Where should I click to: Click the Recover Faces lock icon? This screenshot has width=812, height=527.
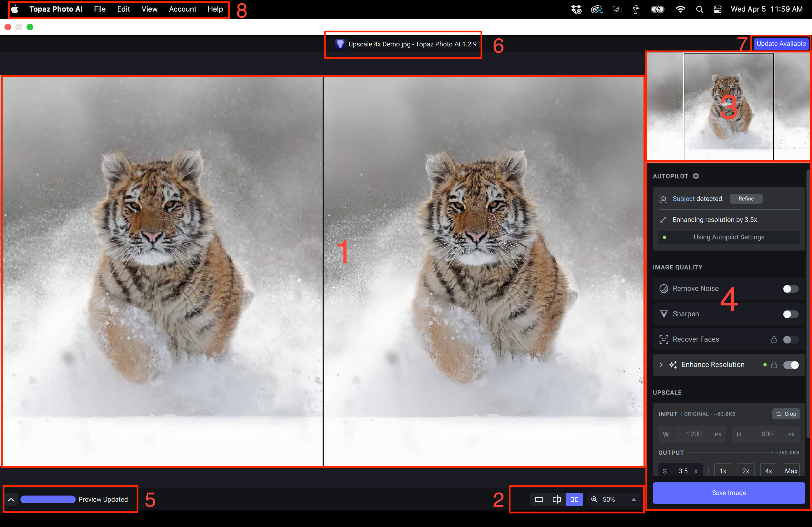coord(774,339)
